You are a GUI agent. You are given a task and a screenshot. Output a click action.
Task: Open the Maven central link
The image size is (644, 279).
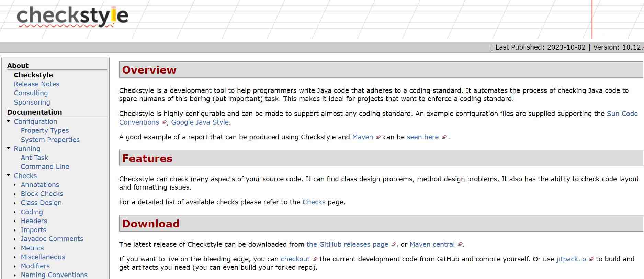[432, 244]
